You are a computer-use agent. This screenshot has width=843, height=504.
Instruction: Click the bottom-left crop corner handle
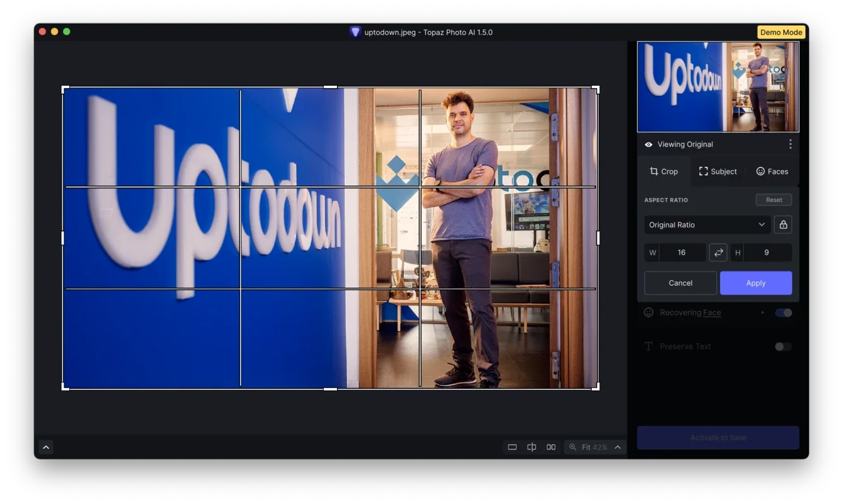65,386
